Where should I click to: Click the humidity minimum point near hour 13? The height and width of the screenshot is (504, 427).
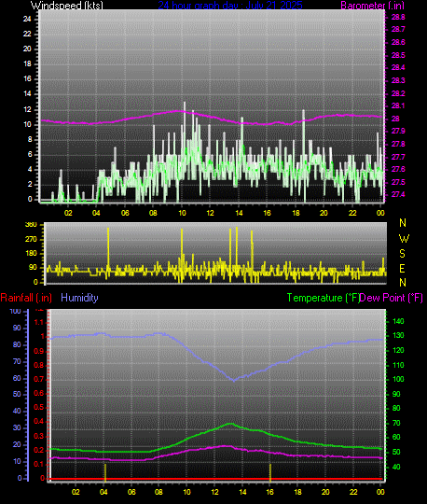tap(234, 380)
